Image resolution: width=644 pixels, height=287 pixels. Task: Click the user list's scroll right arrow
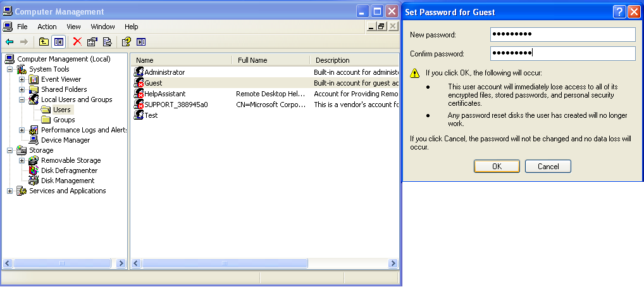393,263
